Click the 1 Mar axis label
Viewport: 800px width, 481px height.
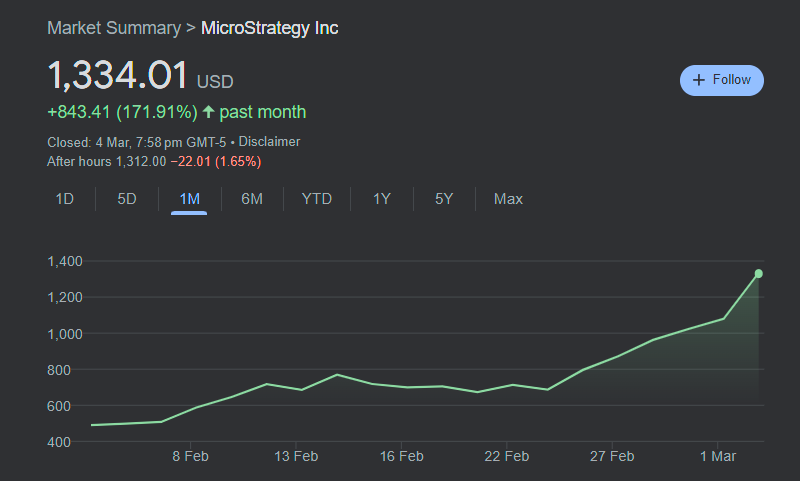coord(718,456)
